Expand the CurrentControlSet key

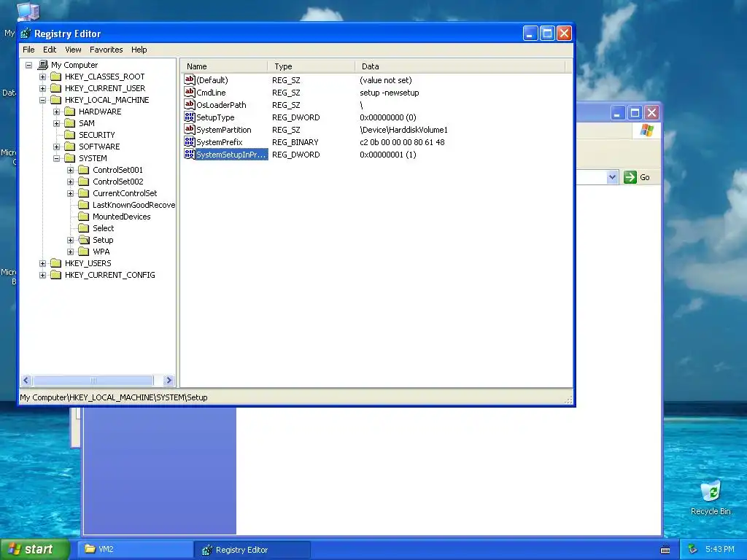pyautogui.click(x=70, y=193)
